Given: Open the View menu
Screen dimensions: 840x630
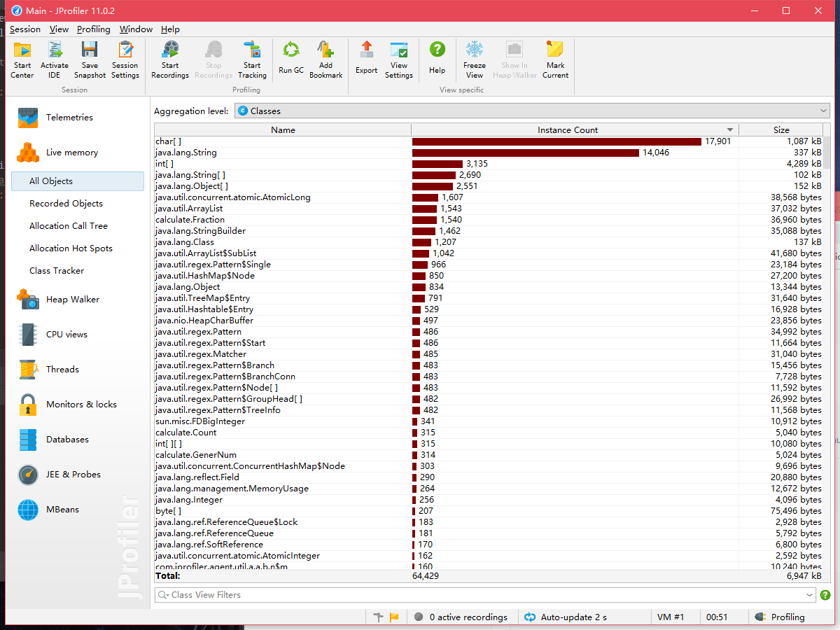Looking at the screenshot, I should (59, 29).
